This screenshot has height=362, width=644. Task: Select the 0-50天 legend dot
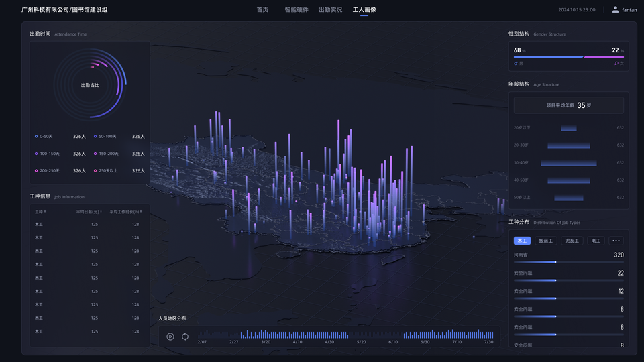(36, 136)
